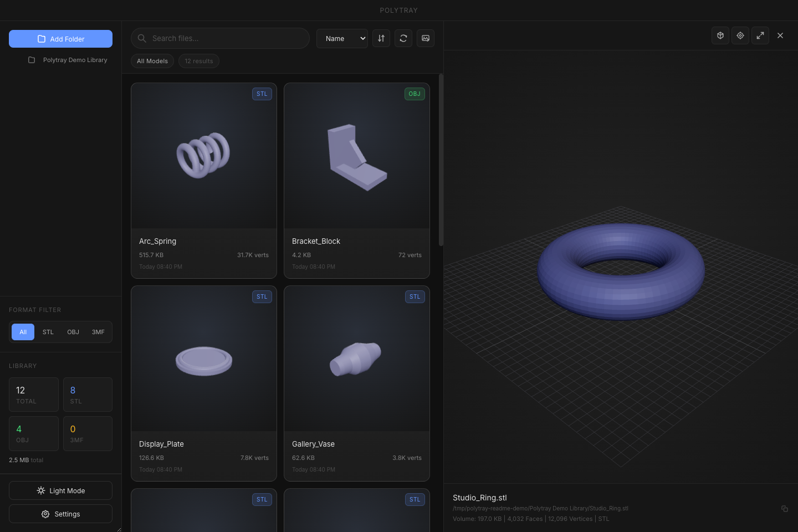Click the sun icon in Light Mode
This screenshot has height=532, width=798.
[x=41, y=490]
